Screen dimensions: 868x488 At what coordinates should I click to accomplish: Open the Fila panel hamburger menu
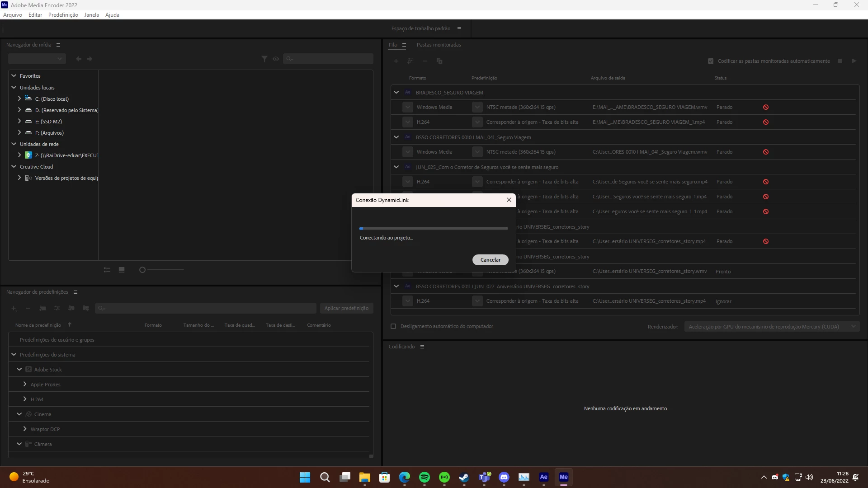point(404,45)
